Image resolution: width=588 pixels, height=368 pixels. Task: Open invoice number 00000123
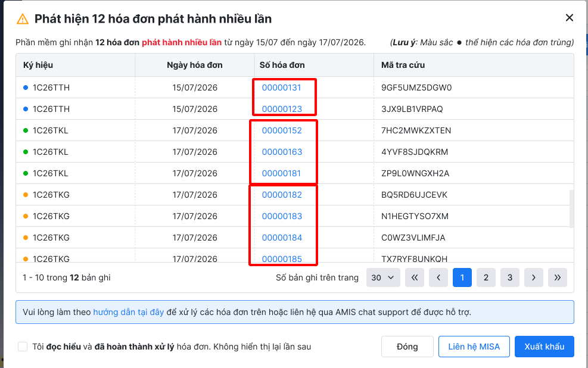click(282, 109)
